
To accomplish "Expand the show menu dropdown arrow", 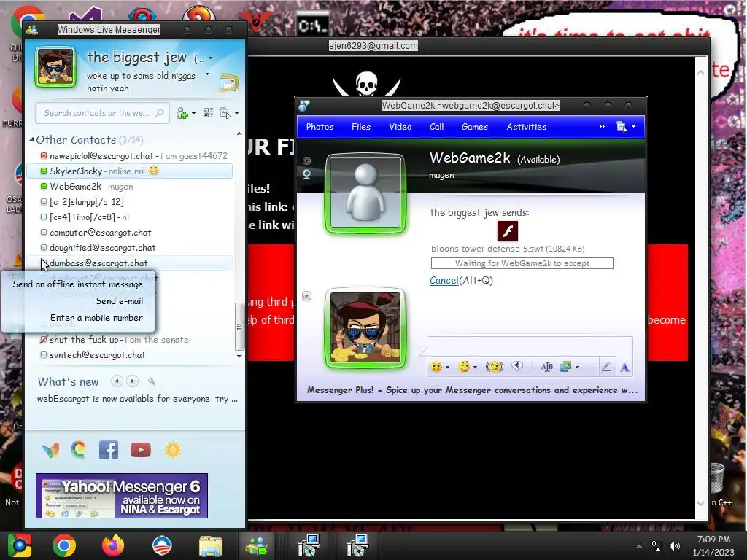I will coord(237,114).
